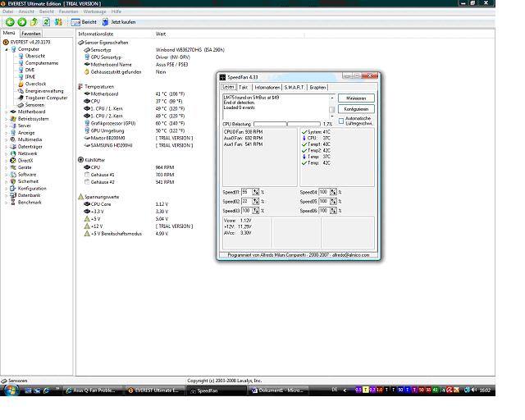The image size is (525, 420).
Task: Click the green Forward arrow in EVEREST toolbar
Action: pyautogui.click(x=22, y=22)
